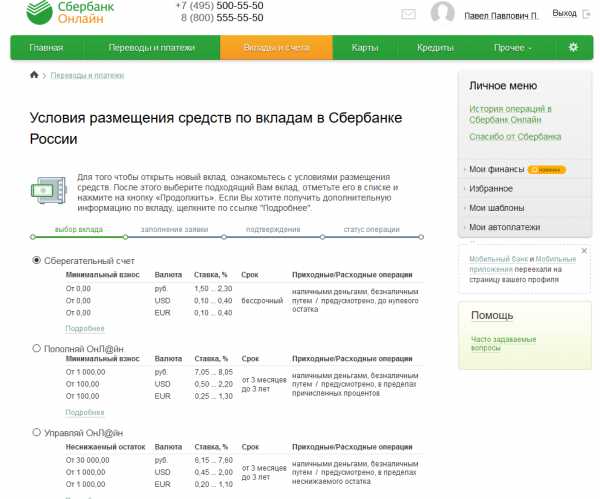This screenshot has height=499, width=600.
Task: Go to the Главная tab
Action: [46, 48]
